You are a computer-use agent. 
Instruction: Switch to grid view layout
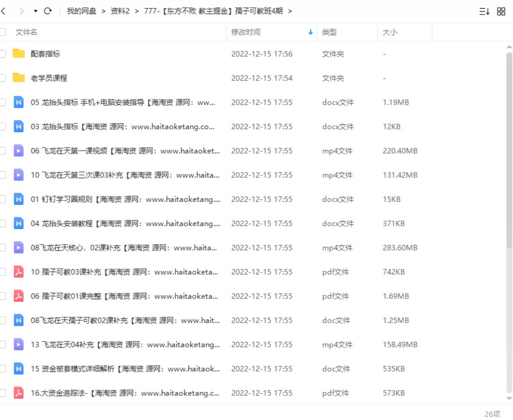[501, 12]
